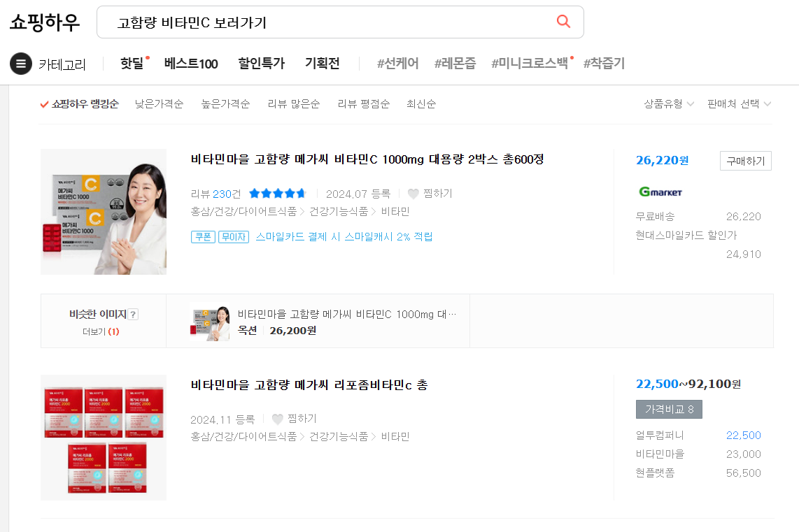Click the five-star rating of first product
The height and width of the screenshot is (532, 799).
click(277, 194)
